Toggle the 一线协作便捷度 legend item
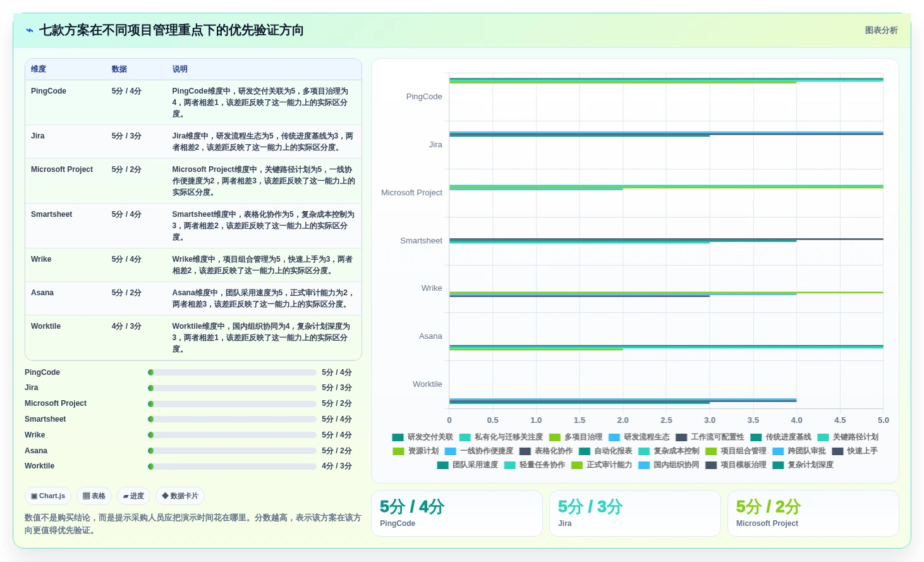Viewport: 924px width, 562px height. click(x=479, y=451)
